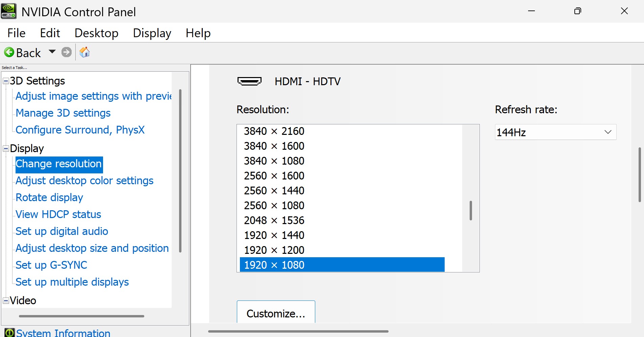Click the main panel horizontal scrollbar
Screen dimensions: 644x337
click(x=298, y=331)
